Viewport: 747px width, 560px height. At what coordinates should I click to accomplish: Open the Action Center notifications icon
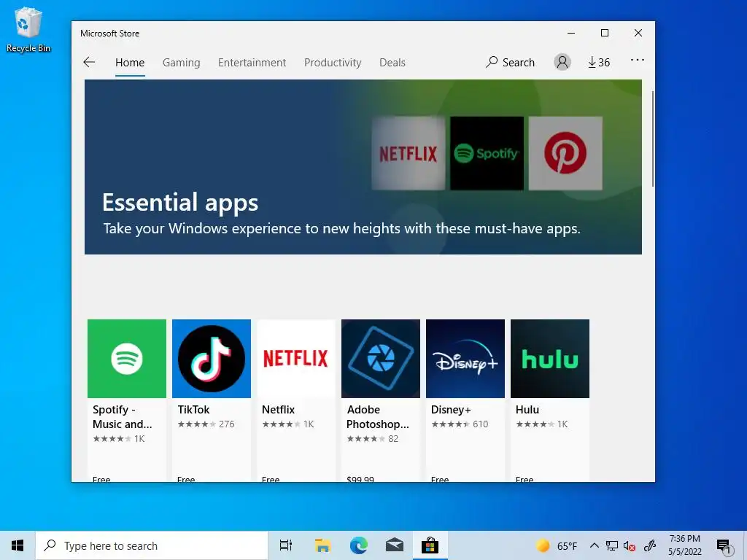724,547
